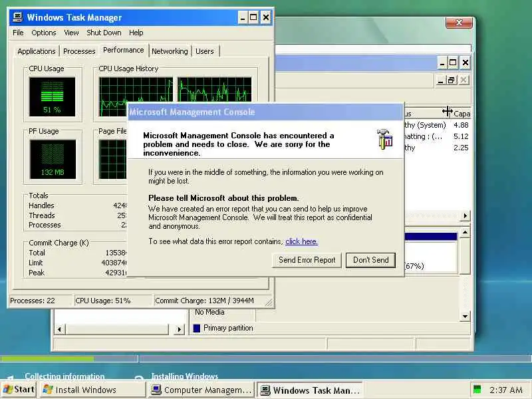Click the right CPU Usage History graph
The width and height of the screenshot is (532, 399).
(x=214, y=90)
